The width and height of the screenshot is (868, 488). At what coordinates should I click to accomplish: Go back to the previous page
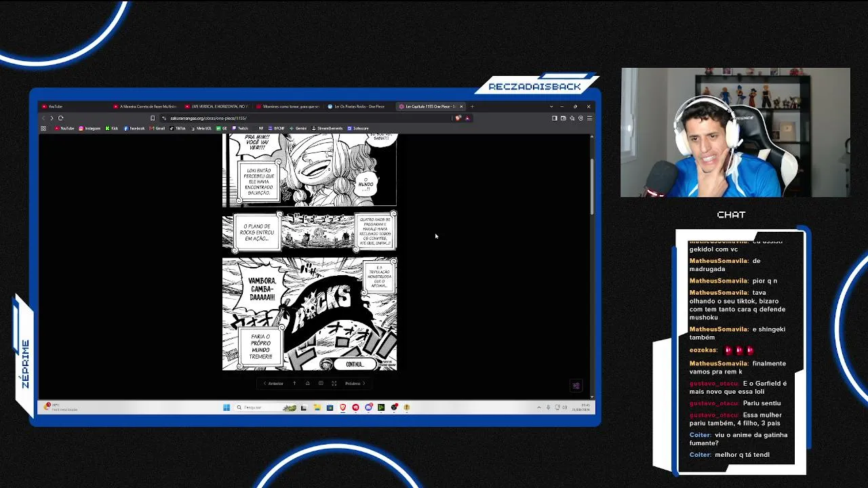[x=43, y=118]
